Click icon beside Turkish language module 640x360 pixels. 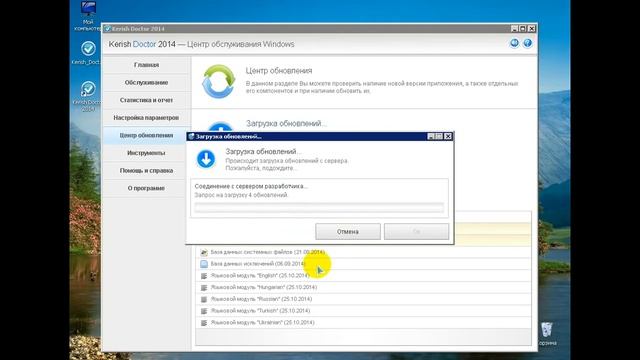pyautogui.click(x=204, y=311)
